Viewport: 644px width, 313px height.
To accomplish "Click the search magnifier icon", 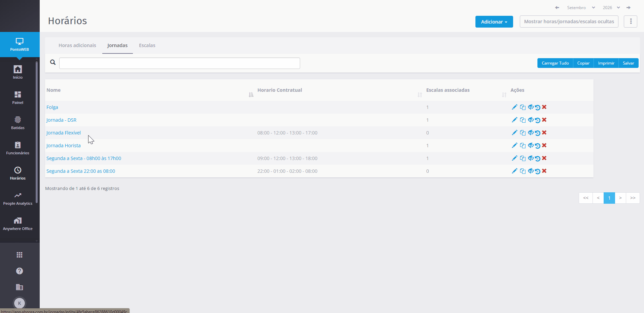I will pos(53,62).
